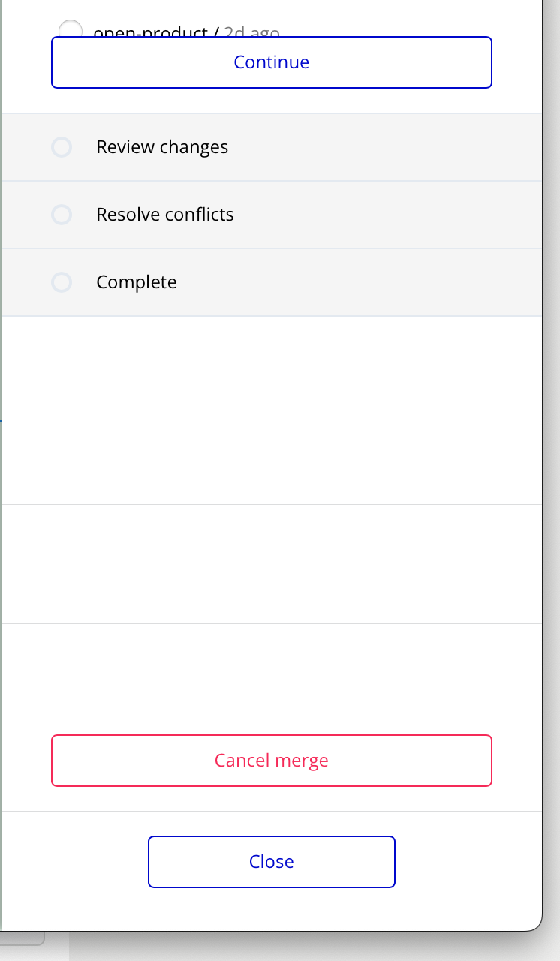
Task: Open the Resolve conflicts step
Action: [x=165, y=215]
